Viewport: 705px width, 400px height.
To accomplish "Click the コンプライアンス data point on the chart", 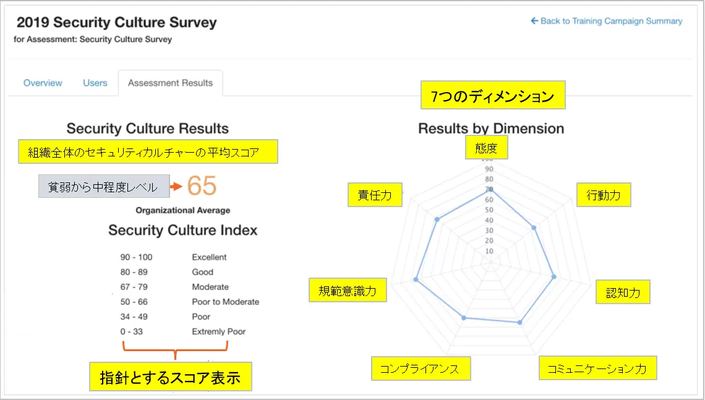I will click(464, 318).
